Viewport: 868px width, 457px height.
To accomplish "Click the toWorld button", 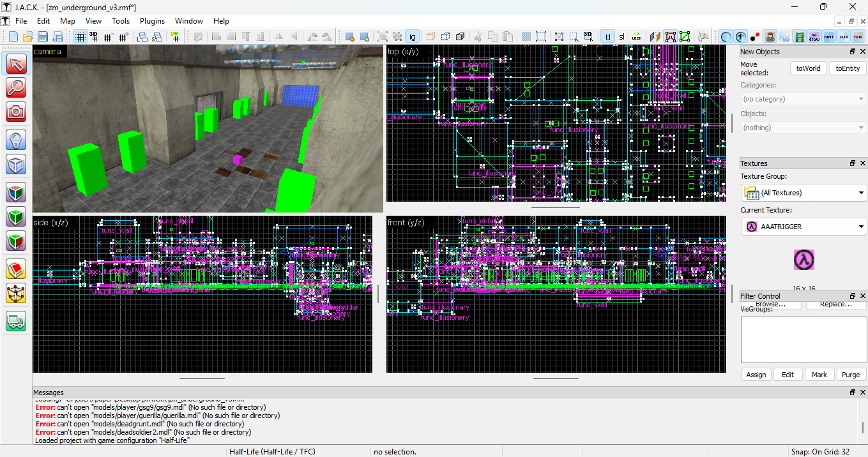I will coord(808,68).
